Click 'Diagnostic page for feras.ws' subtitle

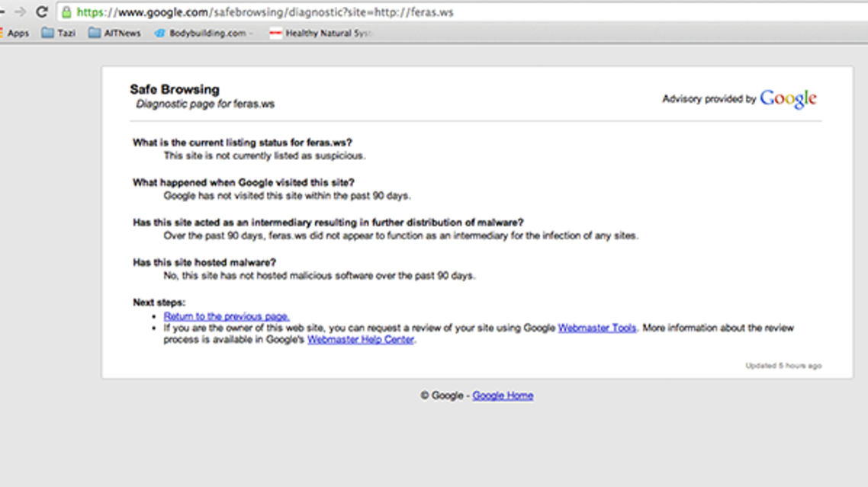click(x=205, y=104)
